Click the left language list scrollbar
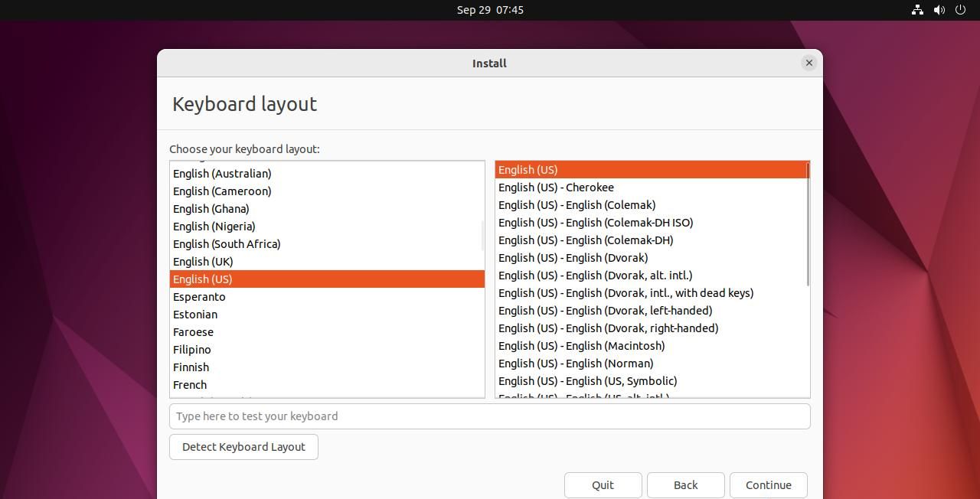980x499 pixels. coord(482,236)
